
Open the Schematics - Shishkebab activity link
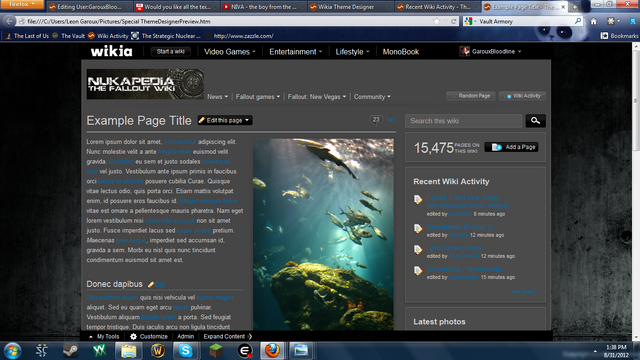(x=464, y=269)
